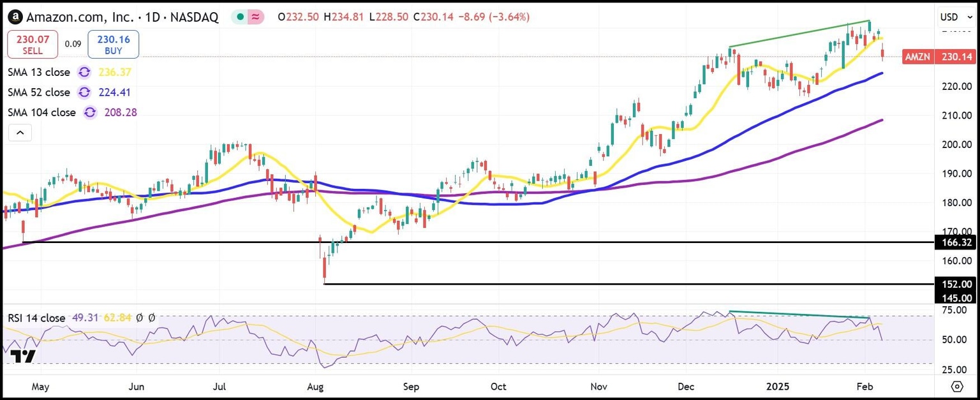Collapse the indicator legend with the up chevron
This screenshot has width=980, height=400.
[x=20, y=133]
